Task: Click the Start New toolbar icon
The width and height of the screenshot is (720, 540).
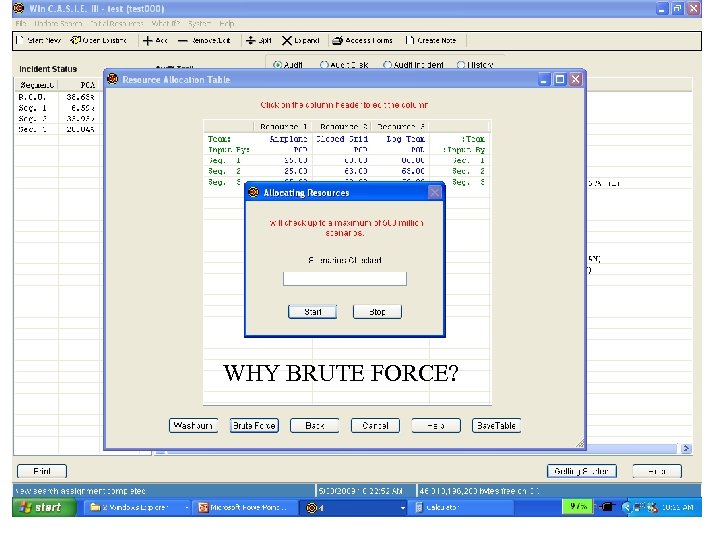Action: [x=19, y=40]
